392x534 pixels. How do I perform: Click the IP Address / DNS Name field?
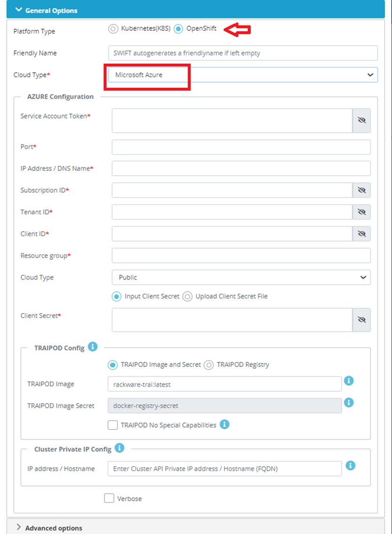[x=241, y=168]
